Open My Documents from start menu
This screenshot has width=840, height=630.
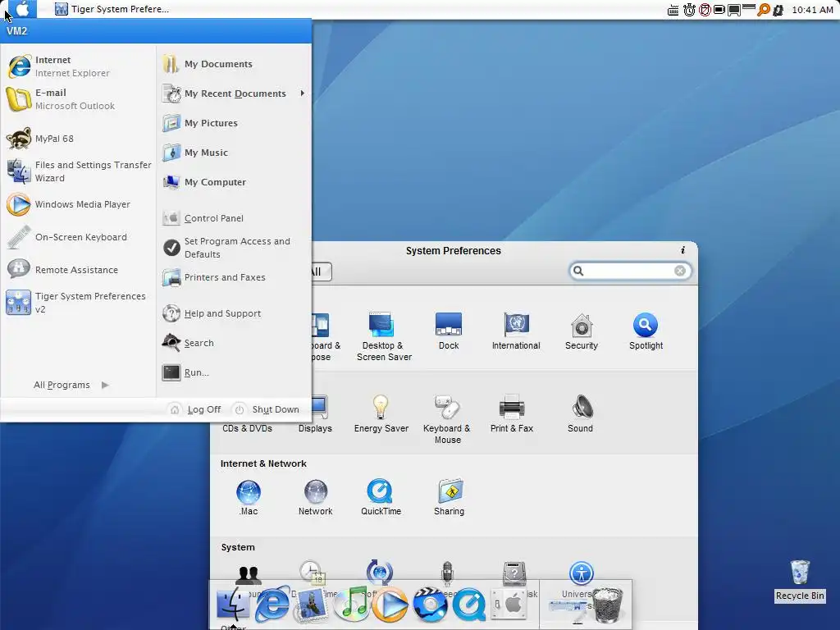pos(234,64)
